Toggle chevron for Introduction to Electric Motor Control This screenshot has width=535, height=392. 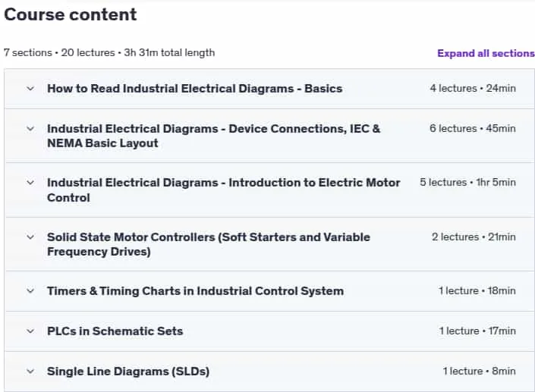(30, 183)
